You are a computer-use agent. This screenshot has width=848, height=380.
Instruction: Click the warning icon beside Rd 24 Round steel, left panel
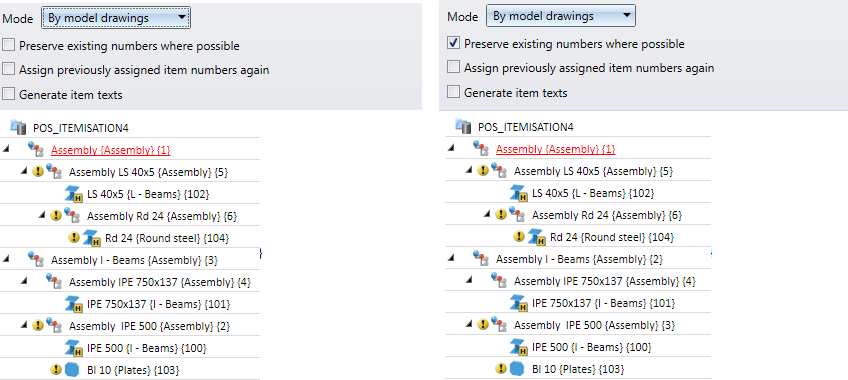[74, 237]
